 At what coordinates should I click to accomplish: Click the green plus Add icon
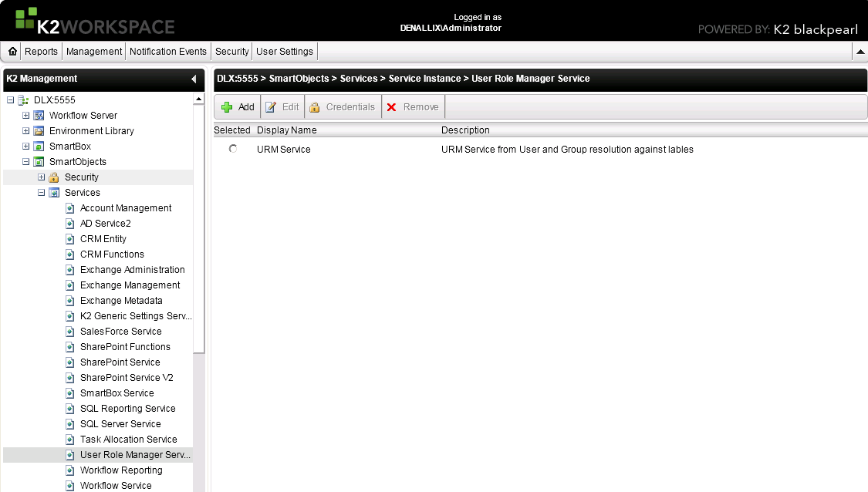pyautogui.click(x=227, y=107)
